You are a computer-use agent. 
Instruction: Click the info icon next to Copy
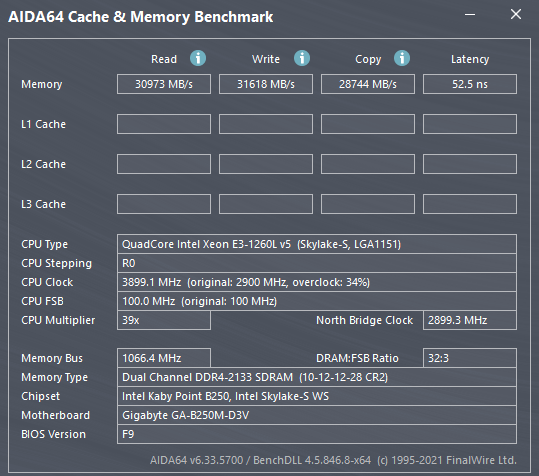(x=402, y=58)
